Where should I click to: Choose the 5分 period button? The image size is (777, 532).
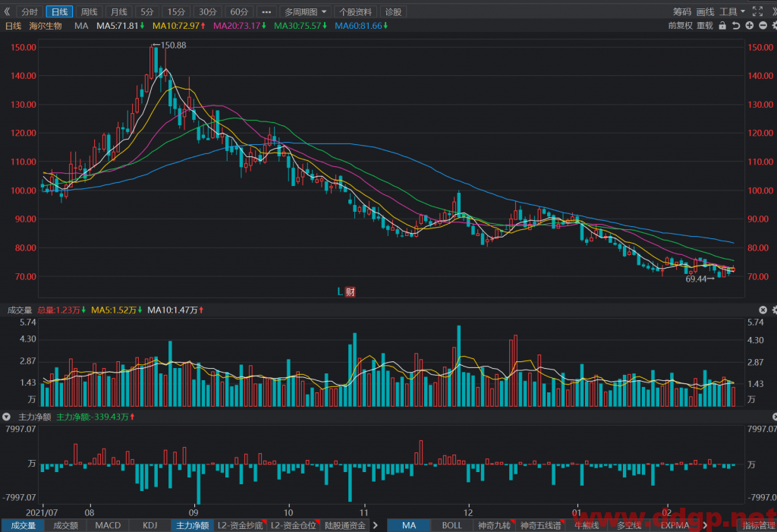click(x=147, y=11)
